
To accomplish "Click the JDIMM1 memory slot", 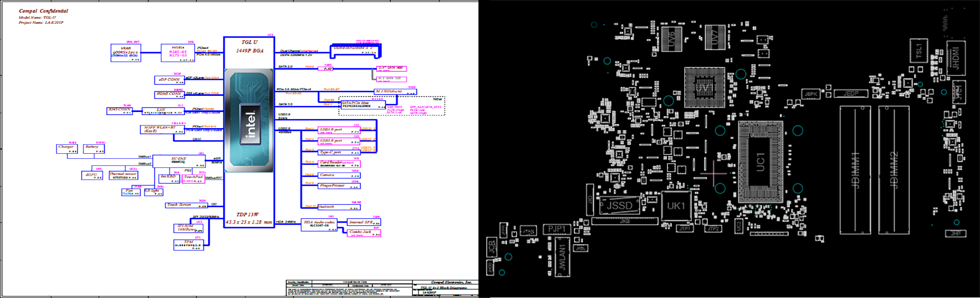I will [x=855, y=170].
